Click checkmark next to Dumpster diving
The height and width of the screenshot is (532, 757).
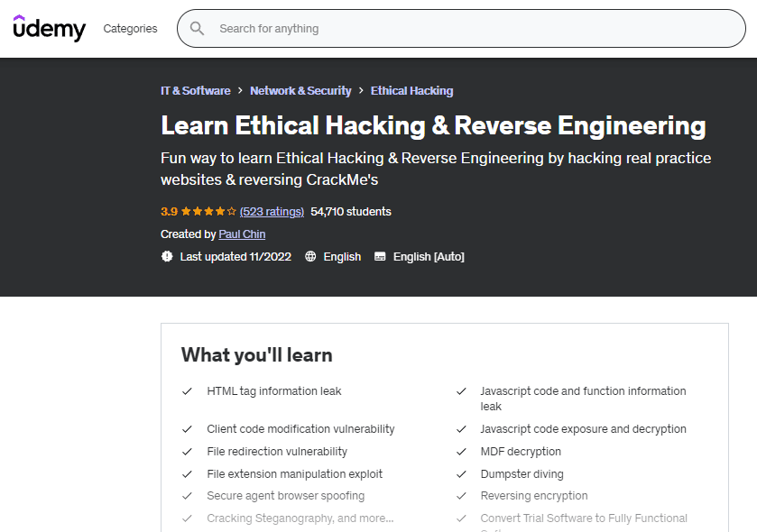(461, 474)
